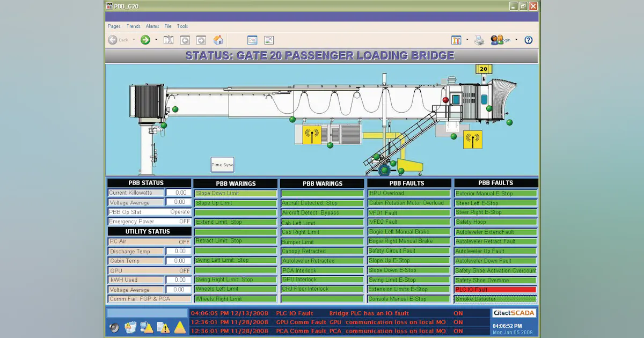Click the red indicator light near cab
The height and width of the screenshot is (338, 644).
click(445, 100)
